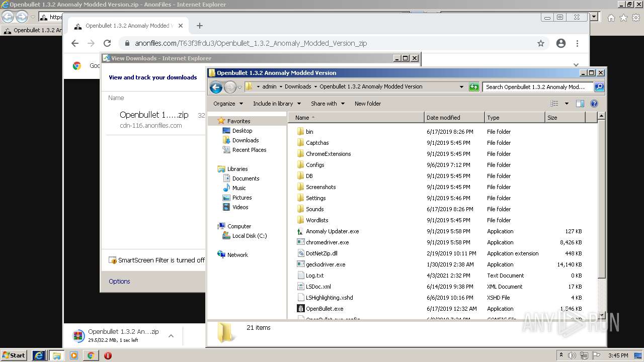Viewport: 644px width, 362px height.
Task: Click the search magnifier icon in Explorer
Action: (x=599, y=86)
